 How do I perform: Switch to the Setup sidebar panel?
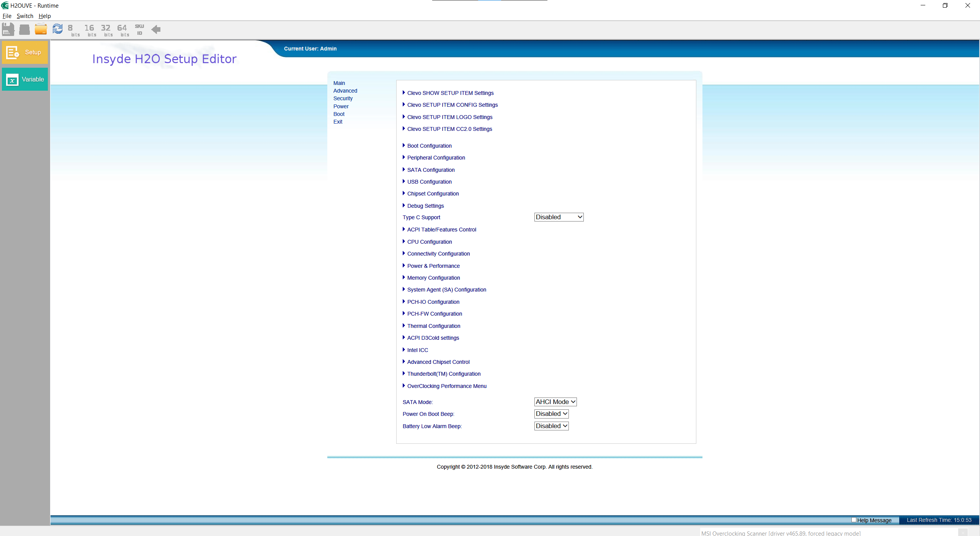pos(25,52)
